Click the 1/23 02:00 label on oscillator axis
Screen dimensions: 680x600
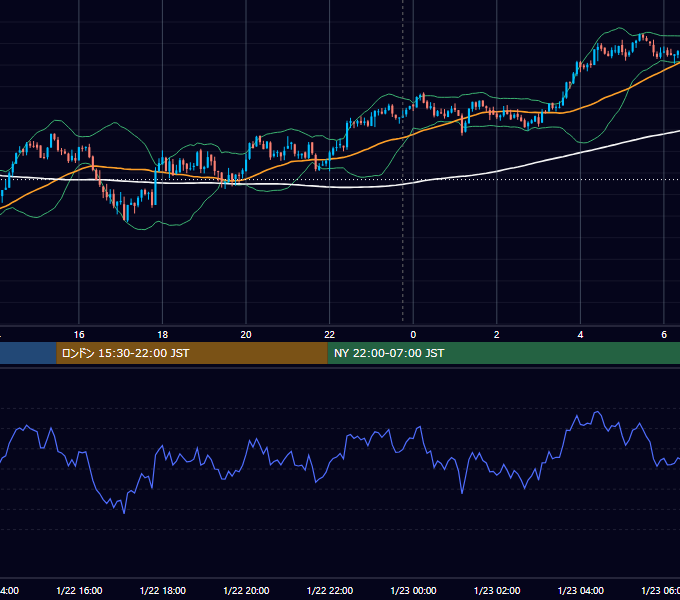tap(497, 590)
